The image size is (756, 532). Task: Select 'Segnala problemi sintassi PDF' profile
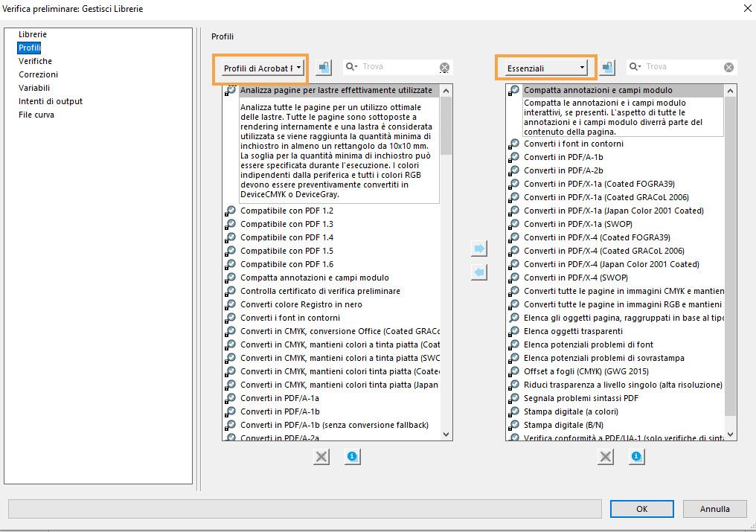581,398
